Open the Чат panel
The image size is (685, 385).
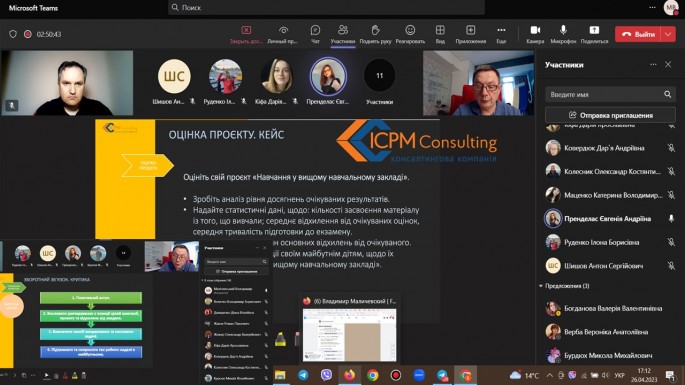click(315, 34)
